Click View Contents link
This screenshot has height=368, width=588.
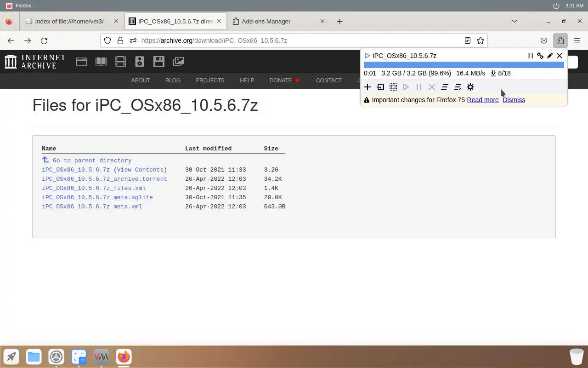coord(140,170)
